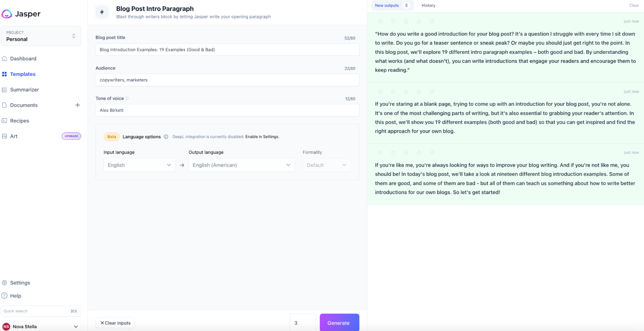The width and height of the screenshot is (644, 331).
Task: Switch to the History tab
Action: pos(428,5)
